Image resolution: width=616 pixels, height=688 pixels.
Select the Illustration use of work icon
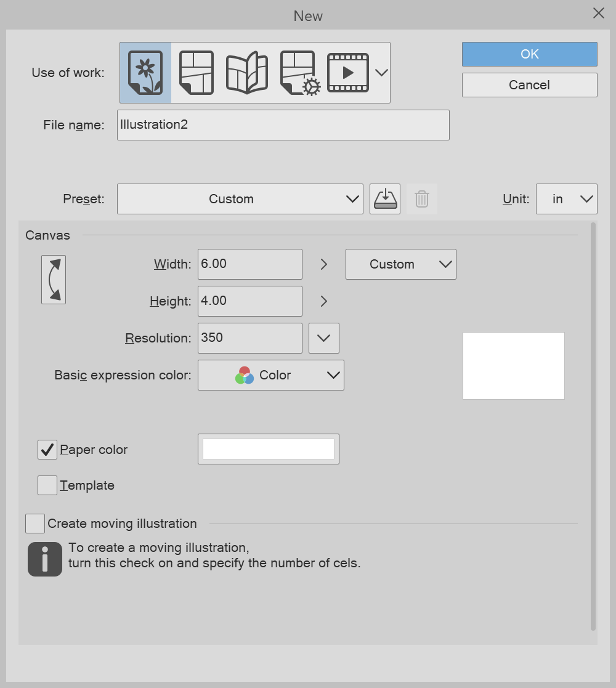coord(145,73)
